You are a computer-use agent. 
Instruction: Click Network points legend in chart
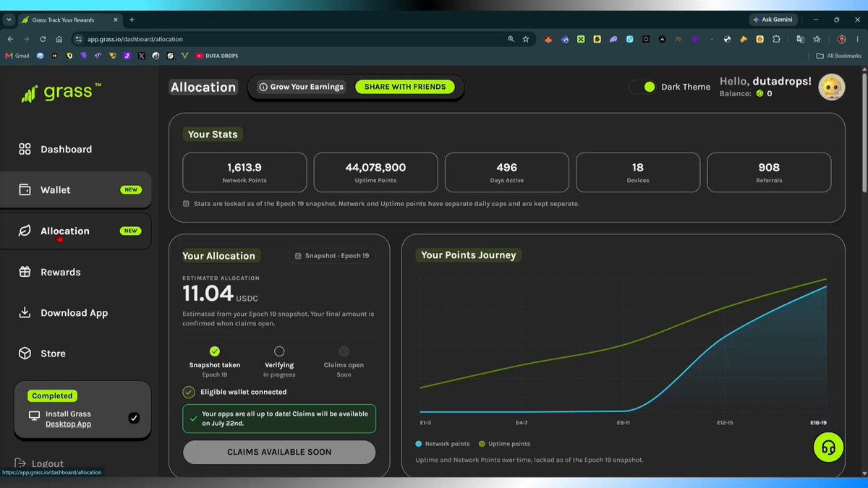pyautogui.click(x=443, y=444)
